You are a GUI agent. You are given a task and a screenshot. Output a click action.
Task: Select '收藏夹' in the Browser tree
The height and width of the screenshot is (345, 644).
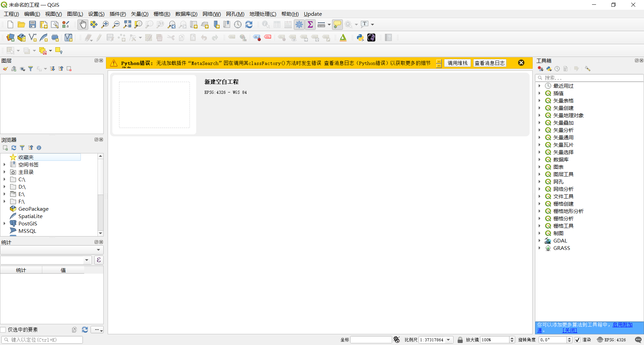point(26,157)
